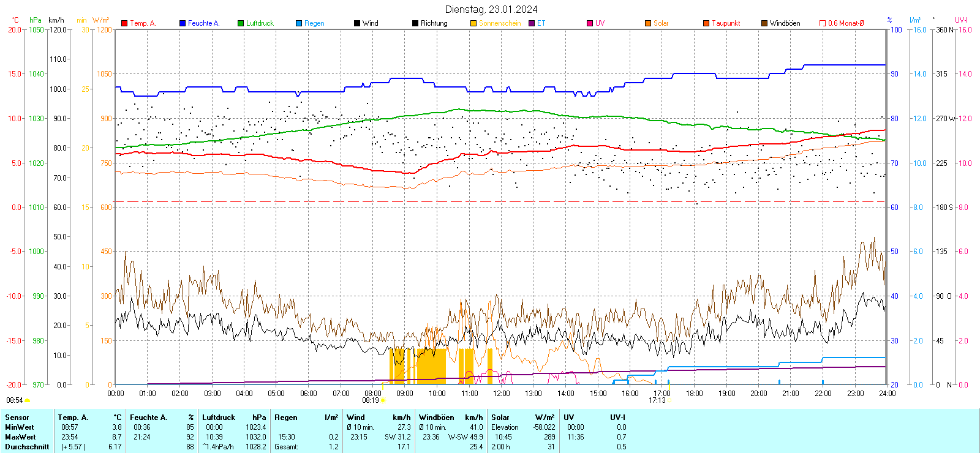Click the black Richtung legend square
The image size is (980, 453).
click(415, 23)
